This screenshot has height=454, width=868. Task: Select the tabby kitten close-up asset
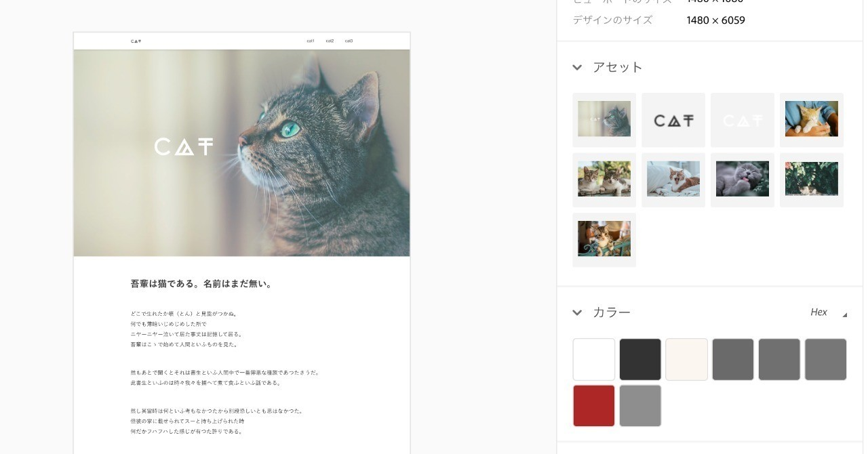coord(604,239)
